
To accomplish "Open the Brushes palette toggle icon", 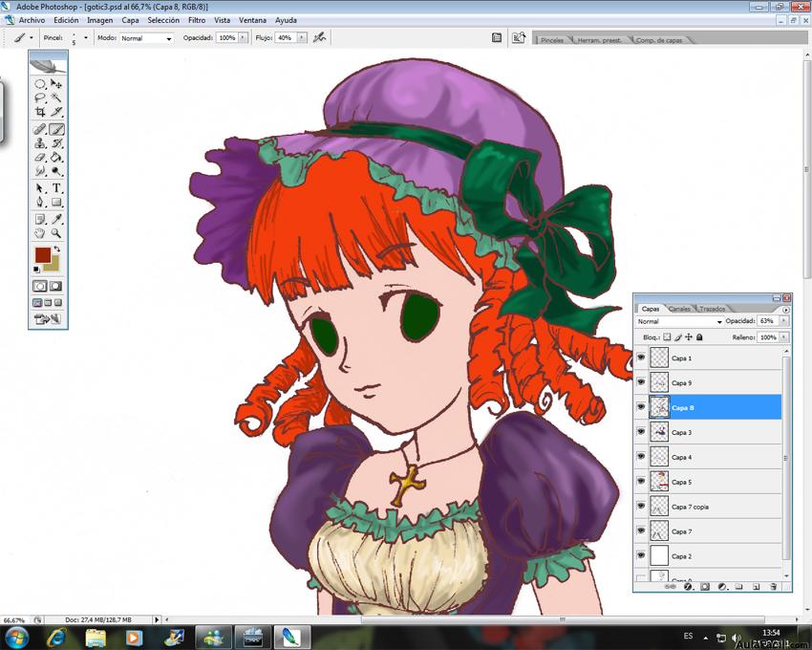I will [497, 37].
